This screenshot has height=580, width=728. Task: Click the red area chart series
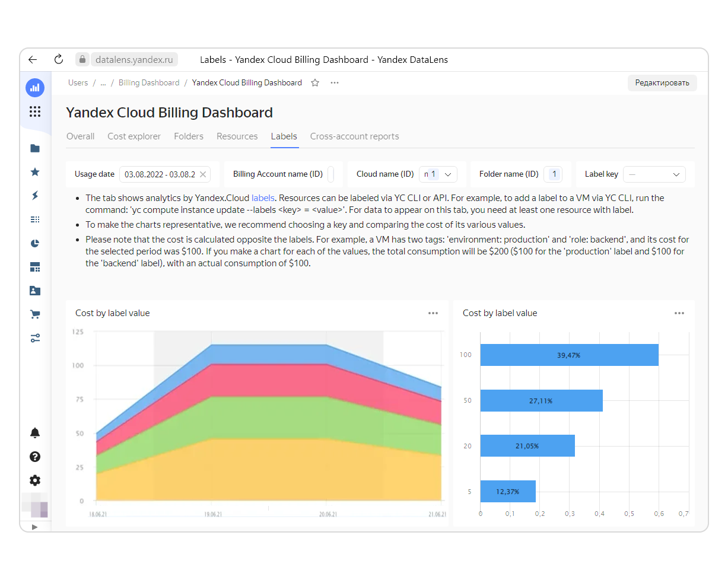[270, 380]
